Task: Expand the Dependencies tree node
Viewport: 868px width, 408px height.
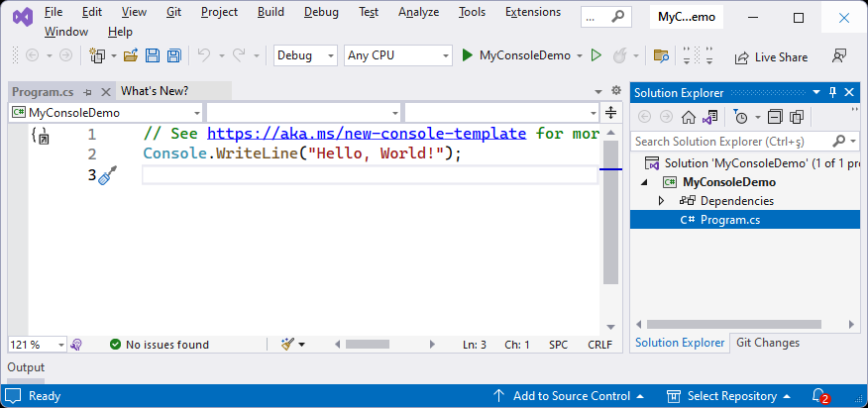Action: click(662, 201)
